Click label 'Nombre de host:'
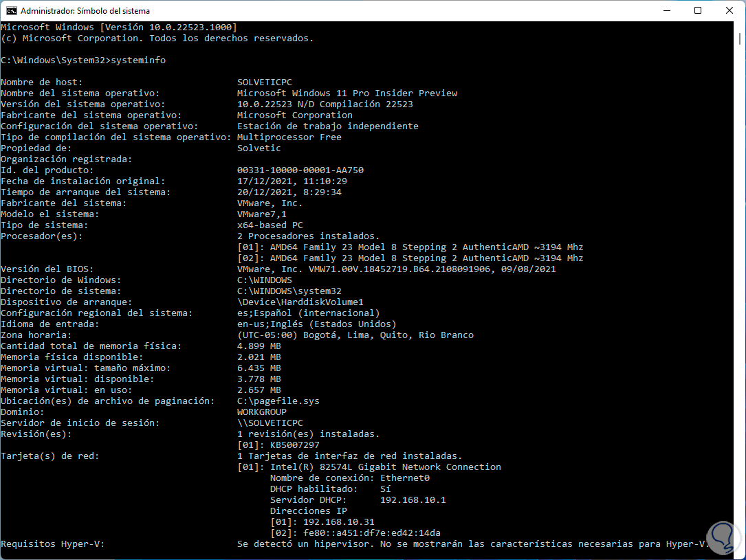This screenshot has width=746, height=560. 41,82
